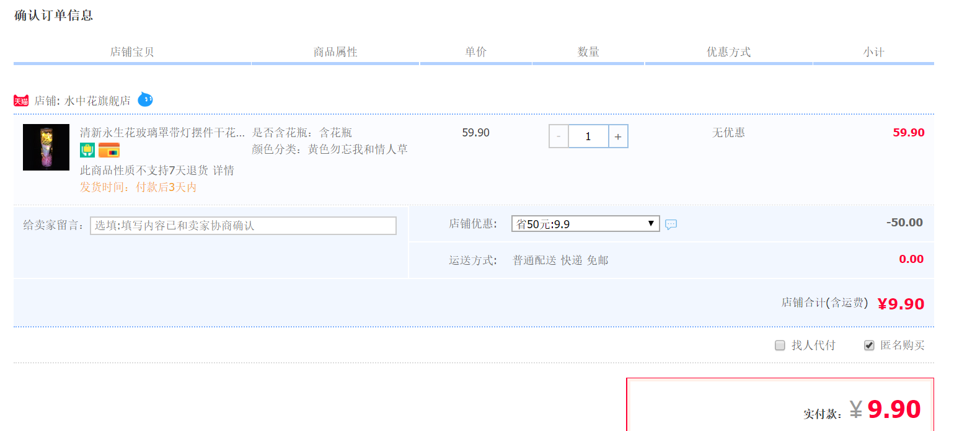Viewport: 980px width, 431px height.
Task: Click the 无优惠 discount text
Action: [x=729, y=133]
